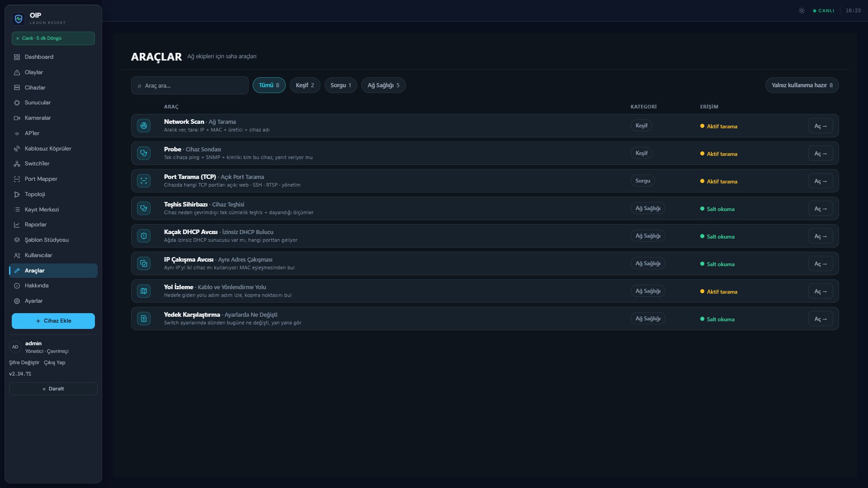Click the Network Scan radar icon
868x488 pixels.
coord(144,126)
